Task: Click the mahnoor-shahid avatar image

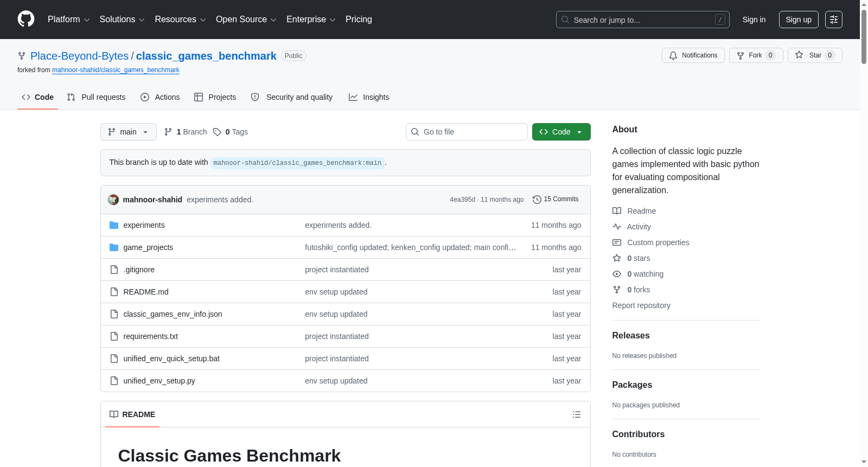Action: [x=113, y=200]
